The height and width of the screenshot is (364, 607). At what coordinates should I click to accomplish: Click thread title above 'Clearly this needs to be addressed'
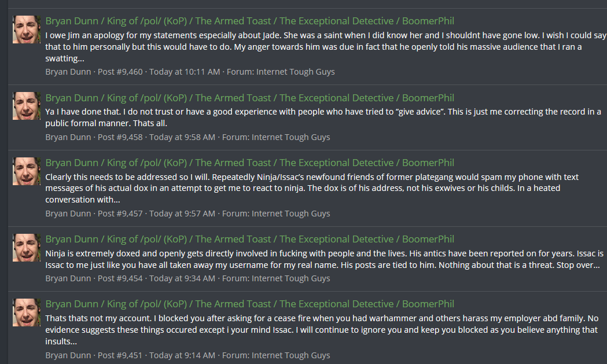(x=249, y=163)
